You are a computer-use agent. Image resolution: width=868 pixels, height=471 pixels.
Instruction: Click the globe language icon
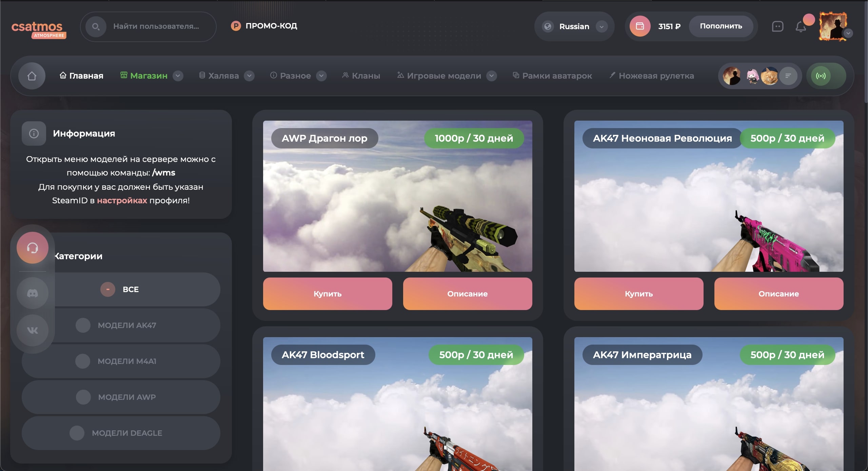548,26
